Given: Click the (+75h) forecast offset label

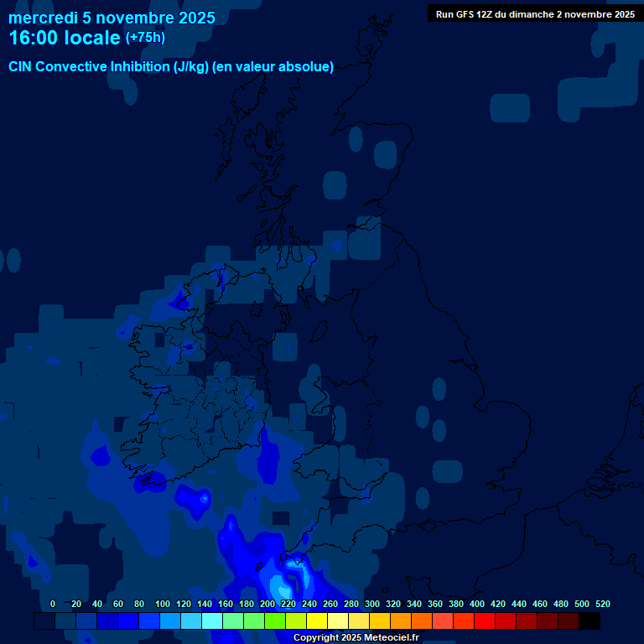Looking at the screenshot, I should click(x=145, y=38).
